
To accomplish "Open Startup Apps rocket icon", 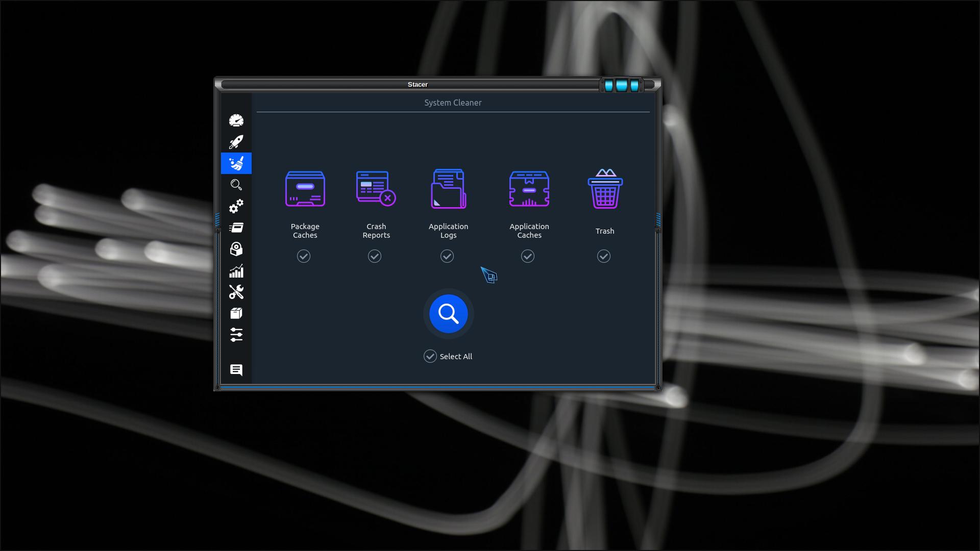I will [236, 142].
